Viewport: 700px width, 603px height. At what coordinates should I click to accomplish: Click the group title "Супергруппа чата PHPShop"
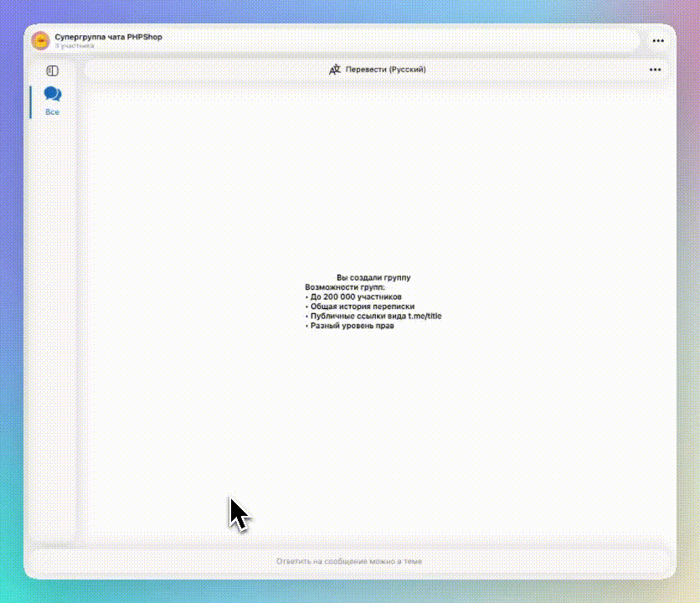[109, 37]
